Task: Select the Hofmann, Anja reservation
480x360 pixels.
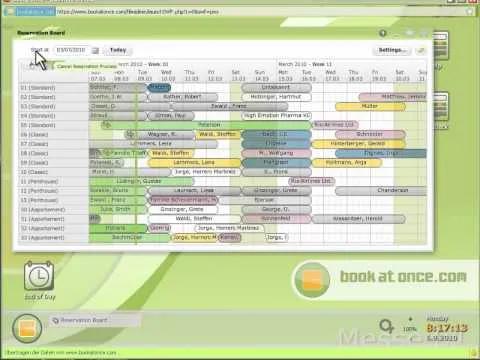Action: [347, 163]
